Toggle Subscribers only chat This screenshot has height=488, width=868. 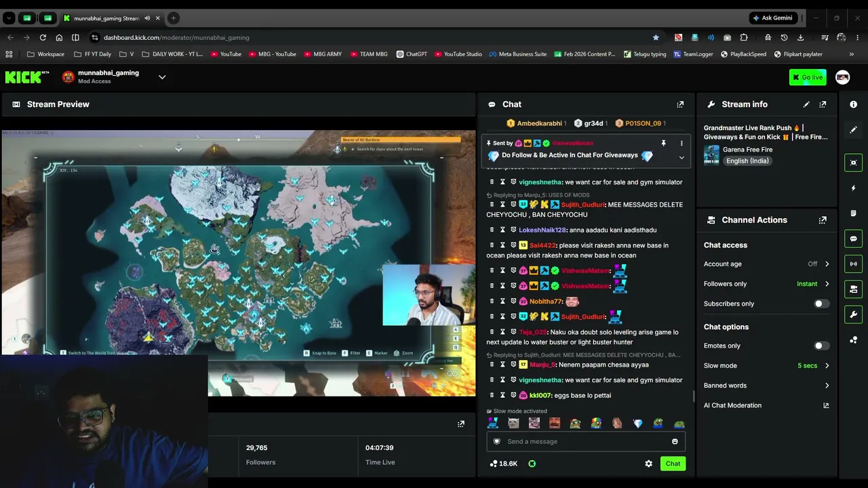[821, 304]
